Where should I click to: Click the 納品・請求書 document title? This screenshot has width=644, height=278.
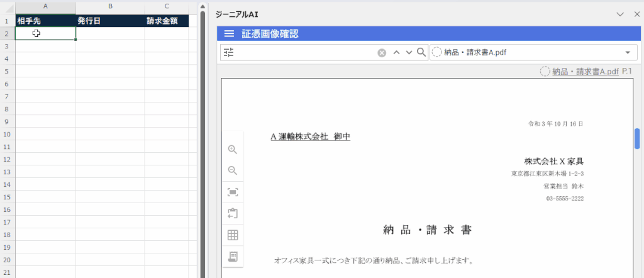tap(427, 230)
